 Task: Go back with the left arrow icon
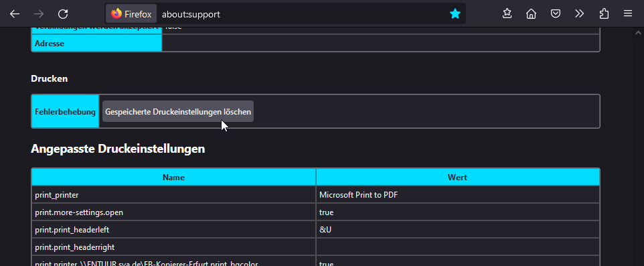click(x=15, y=14)
